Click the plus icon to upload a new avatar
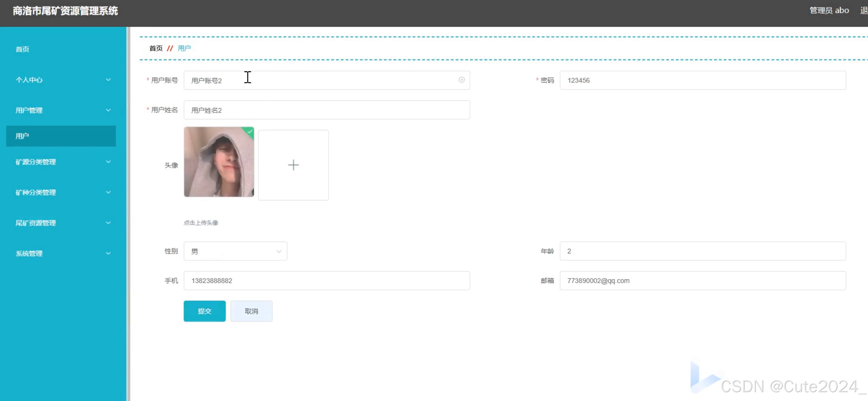Image resolution: width=868 pixels, height=401 pixels. (x=293, y=165)
